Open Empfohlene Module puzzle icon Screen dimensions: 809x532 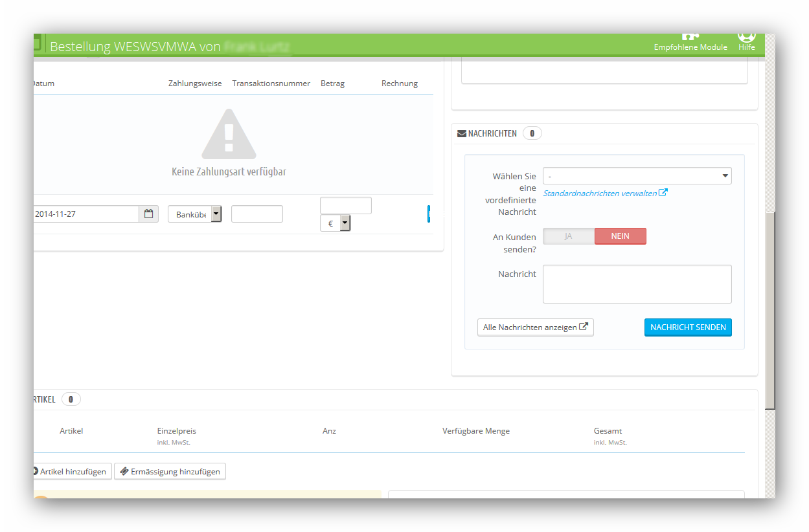tap(690, 37)
